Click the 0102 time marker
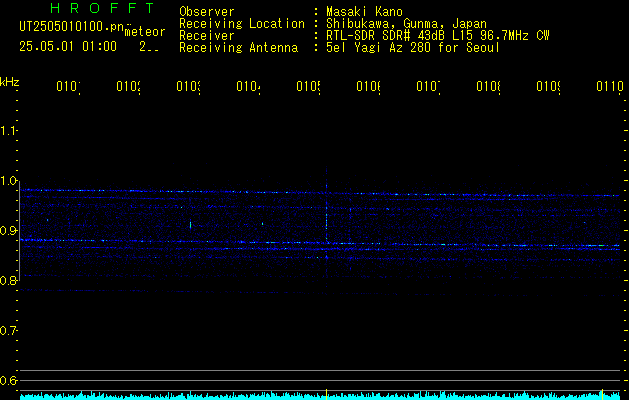The image size is (629, 400). pos(128,86)
